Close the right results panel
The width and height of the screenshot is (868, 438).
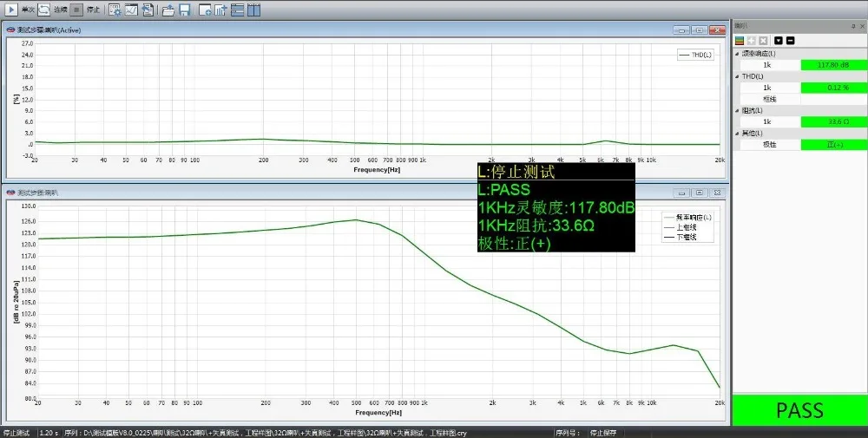coord(863,26)
